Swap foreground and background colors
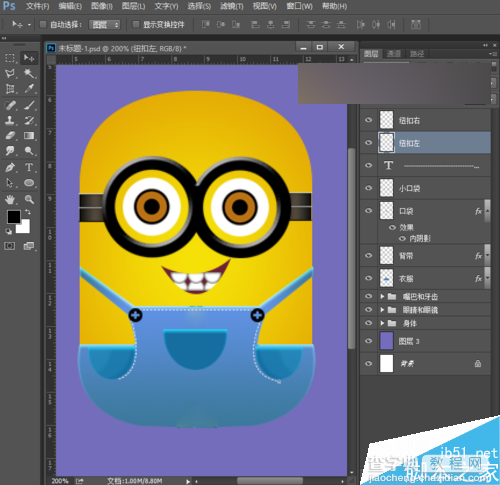 point(28,212)
